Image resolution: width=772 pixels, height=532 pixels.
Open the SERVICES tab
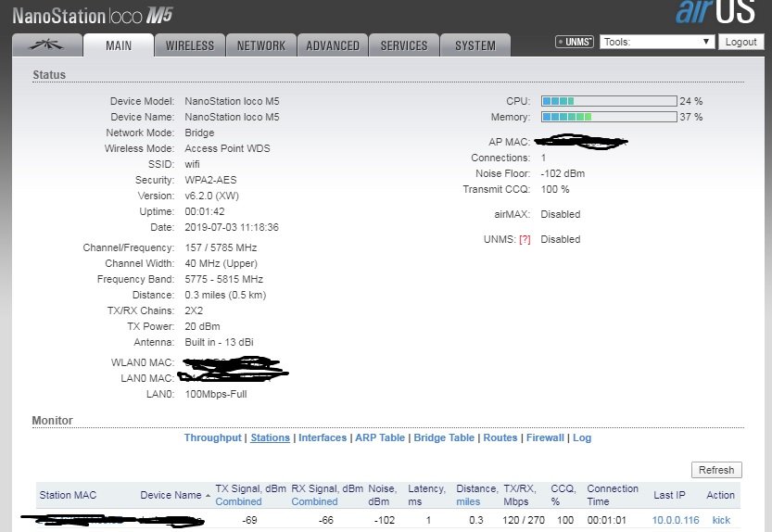click(x=404, y=45)
